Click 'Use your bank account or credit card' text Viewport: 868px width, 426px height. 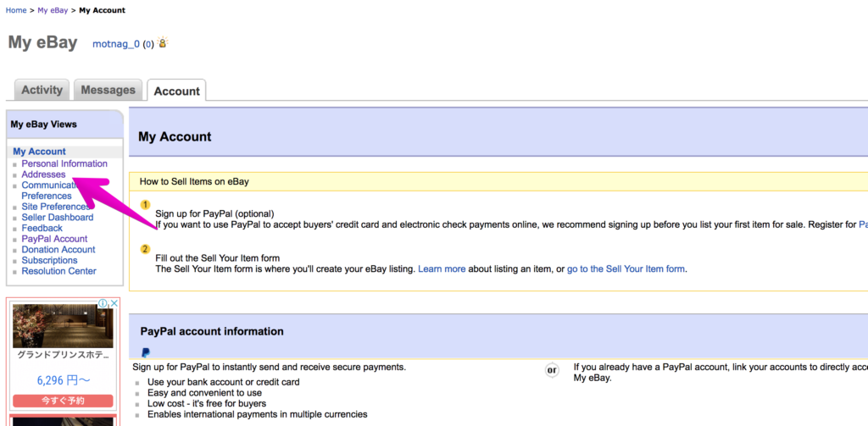click(224, 382)
